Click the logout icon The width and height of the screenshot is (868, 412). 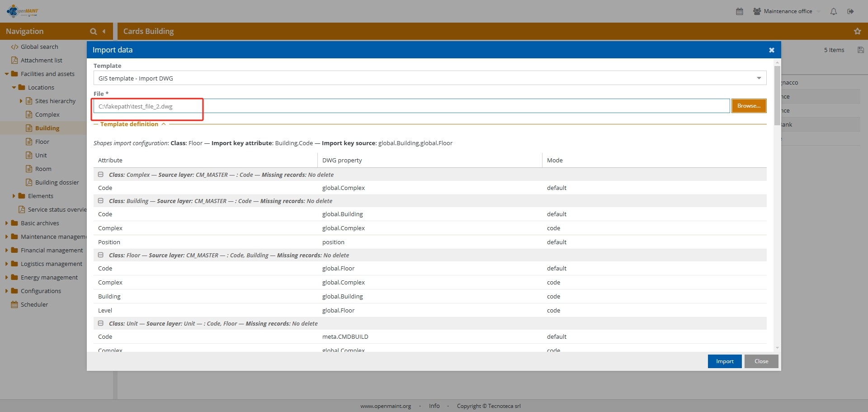click(850, 11)
